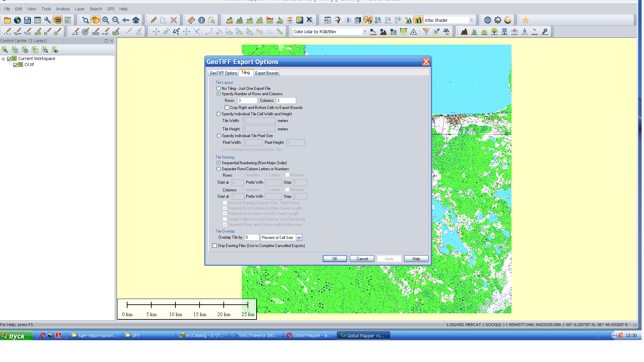
Task: Toggle visibility of Ol.tif layer
Action: pos(15,65)
